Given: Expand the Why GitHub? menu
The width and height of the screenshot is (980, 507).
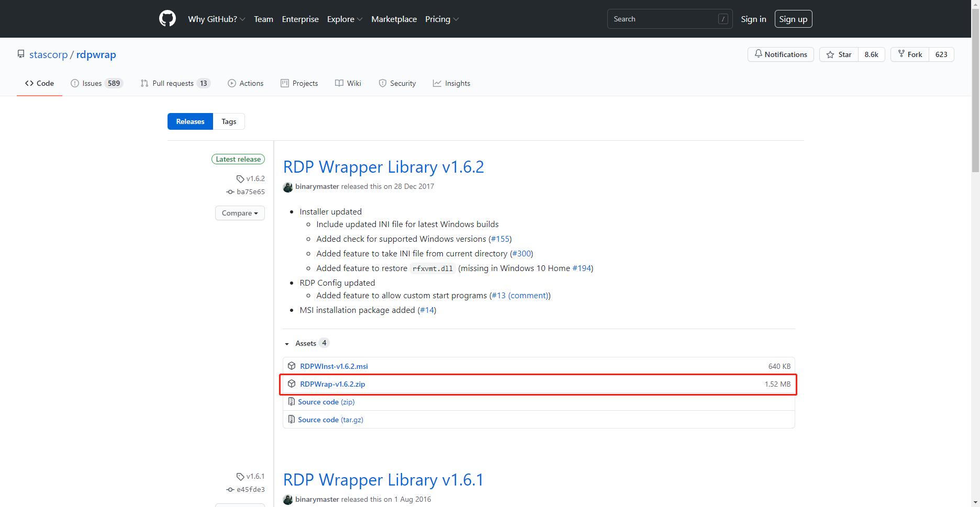Looking at the screenshot, I should (216, 19).
